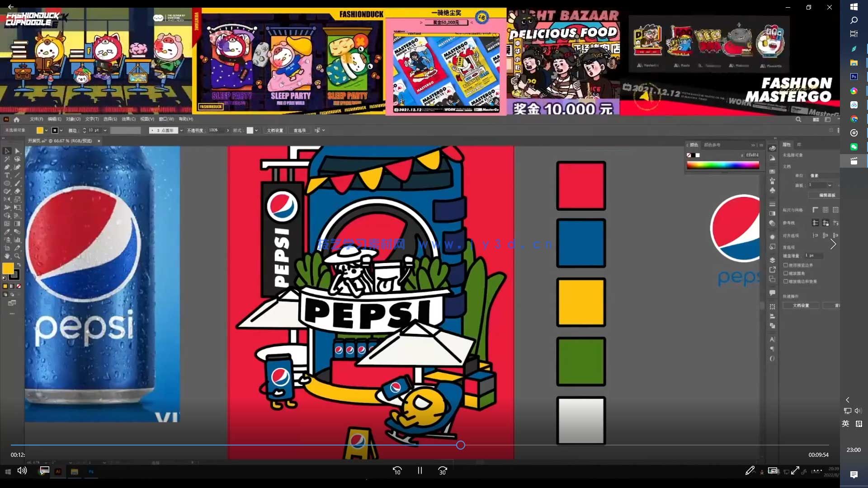Open the Layers panel icon
Image resolution: width=868 pixels, height=488 pixels.
[x=772, y=260]
